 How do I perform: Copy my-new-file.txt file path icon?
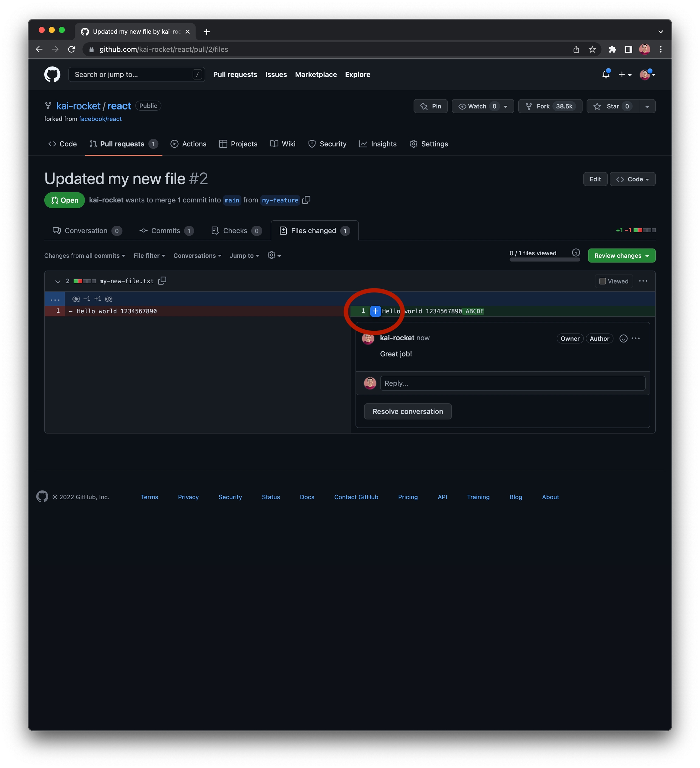click(x=162, y=281)
